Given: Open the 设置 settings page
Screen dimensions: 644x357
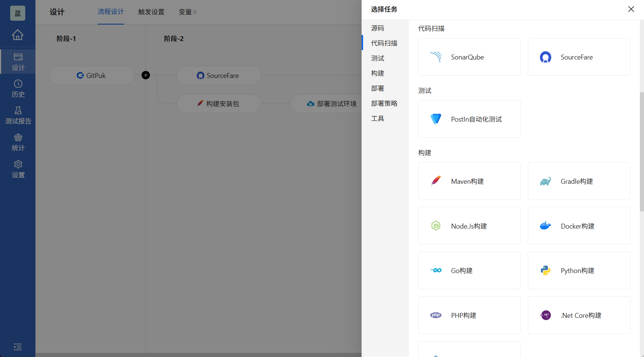Looking at the screenshot, I should (18, 169).
